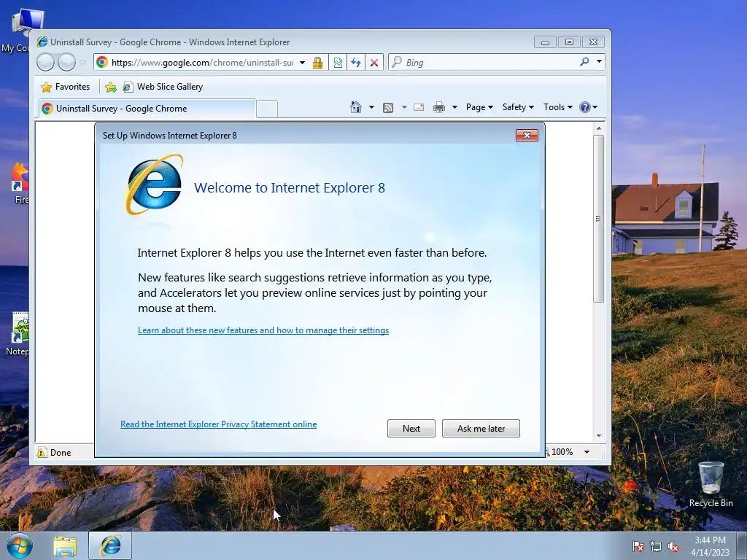Open the Windows Start button

(x=20, y=545)
